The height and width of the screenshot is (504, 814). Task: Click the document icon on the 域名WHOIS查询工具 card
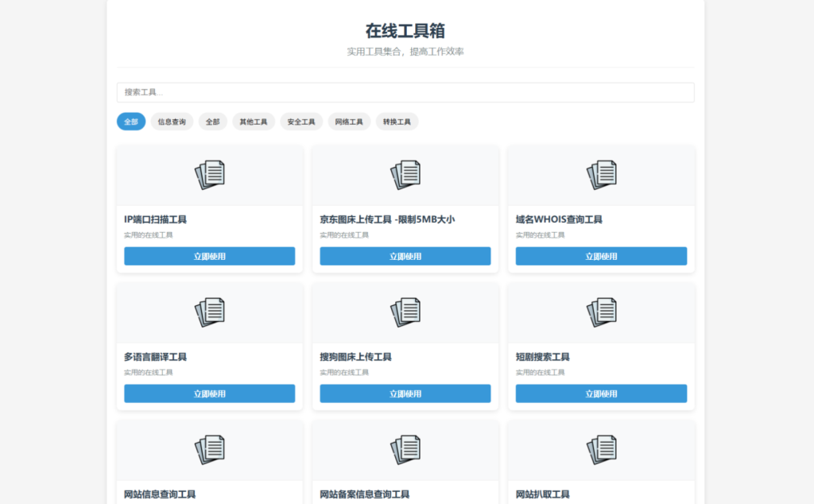click(x=601, y=175)
